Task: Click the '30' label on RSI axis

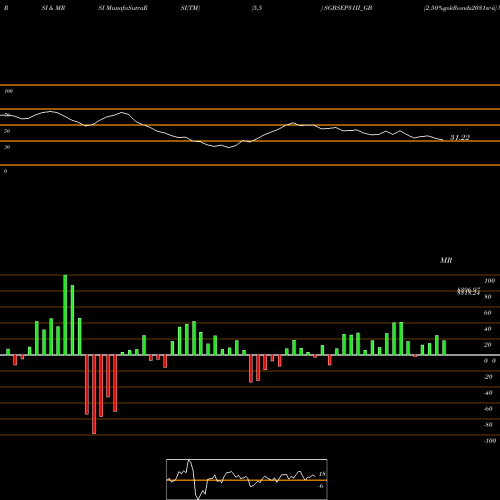Action: point(7,147)
